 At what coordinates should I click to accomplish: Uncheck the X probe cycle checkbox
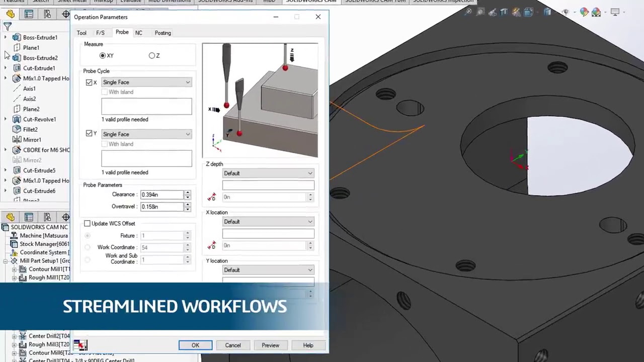[x=89, y=82]
